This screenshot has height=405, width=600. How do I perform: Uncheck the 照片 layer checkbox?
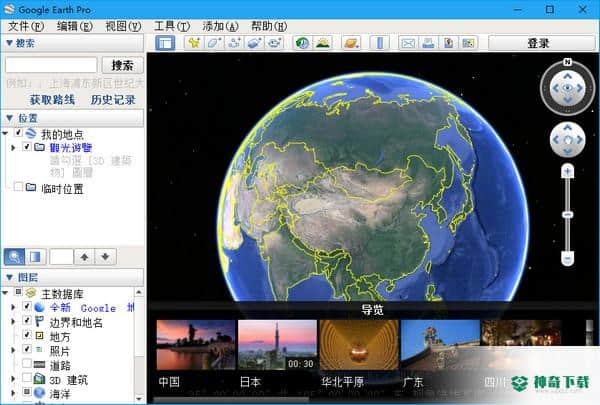click(x=26, y=348)
